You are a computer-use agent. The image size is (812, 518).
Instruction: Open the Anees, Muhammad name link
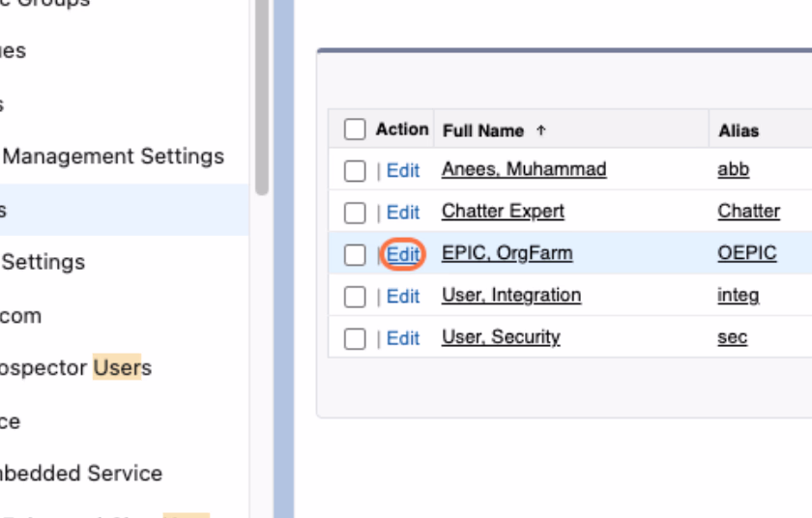(x=524, y=169)
